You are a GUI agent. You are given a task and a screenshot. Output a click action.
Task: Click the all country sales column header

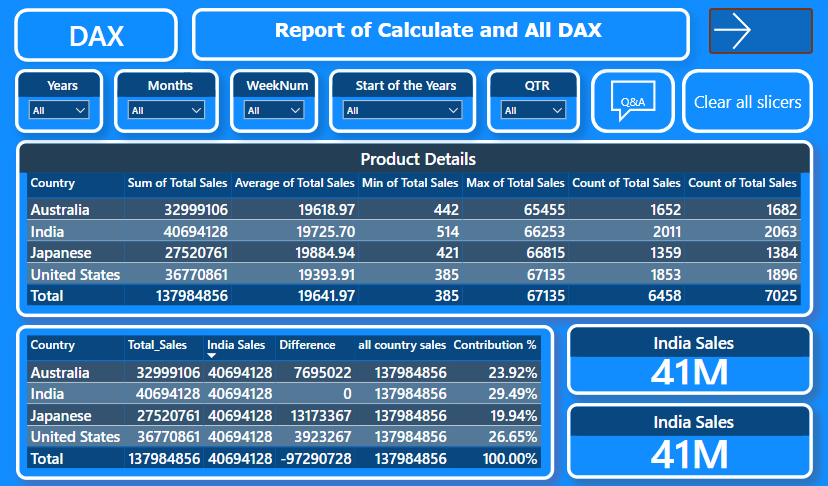(402, 345)
